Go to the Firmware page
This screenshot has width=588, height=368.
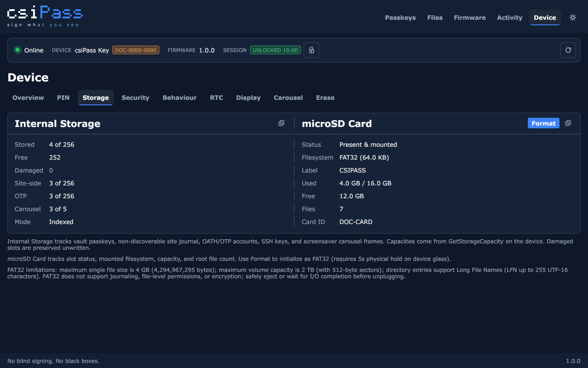[469, 17]
